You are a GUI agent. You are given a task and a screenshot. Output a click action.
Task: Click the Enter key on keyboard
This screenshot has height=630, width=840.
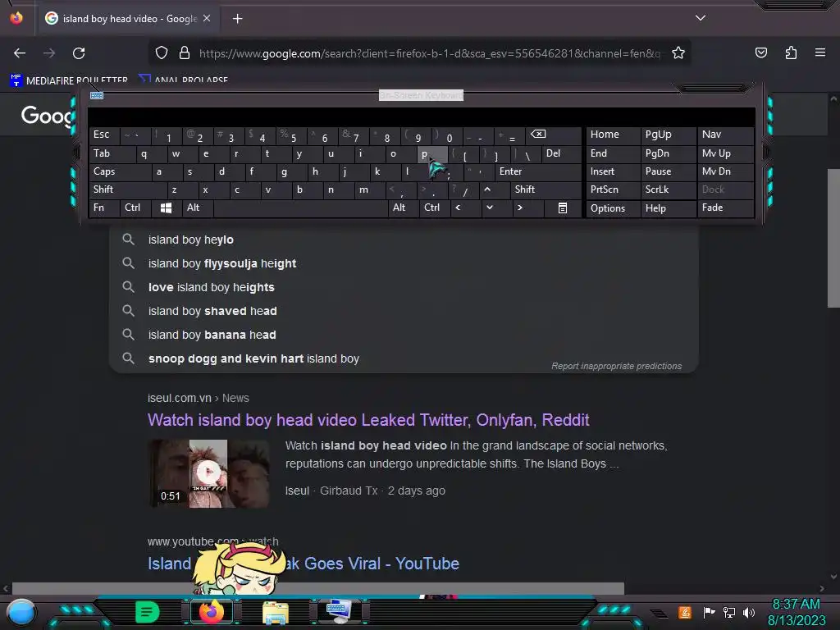coord(538,171)
